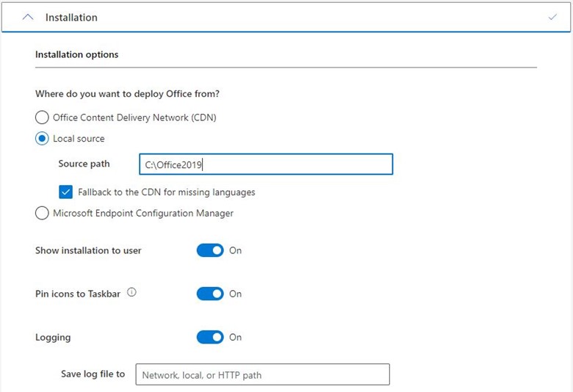Select the Local source radio button
Viewport: 573px width, 392px height.
click(42, 139)
